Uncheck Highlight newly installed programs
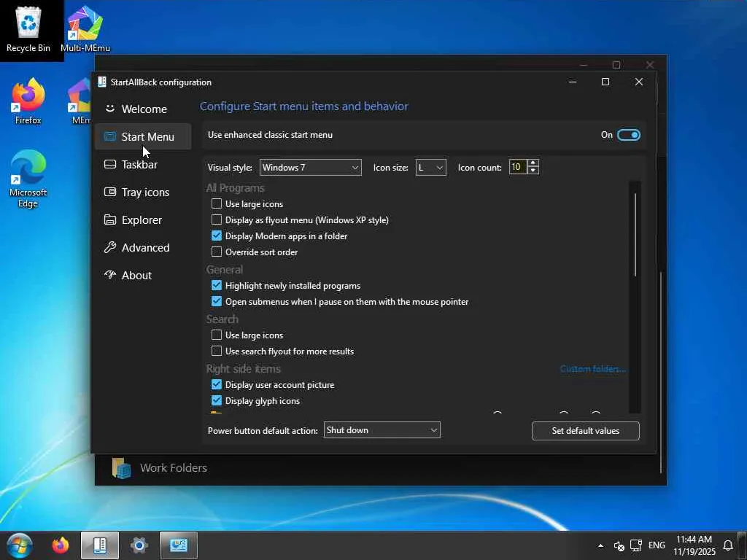747x560 pixels. pos(217,286)
